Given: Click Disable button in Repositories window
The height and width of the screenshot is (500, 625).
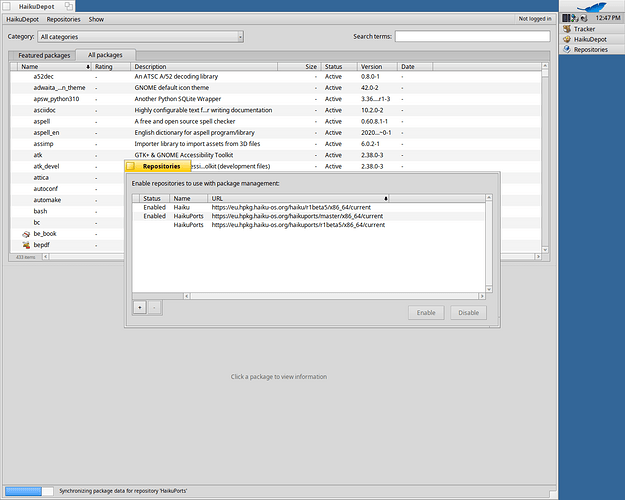Looking at the screenshot, I should point(468,313).
